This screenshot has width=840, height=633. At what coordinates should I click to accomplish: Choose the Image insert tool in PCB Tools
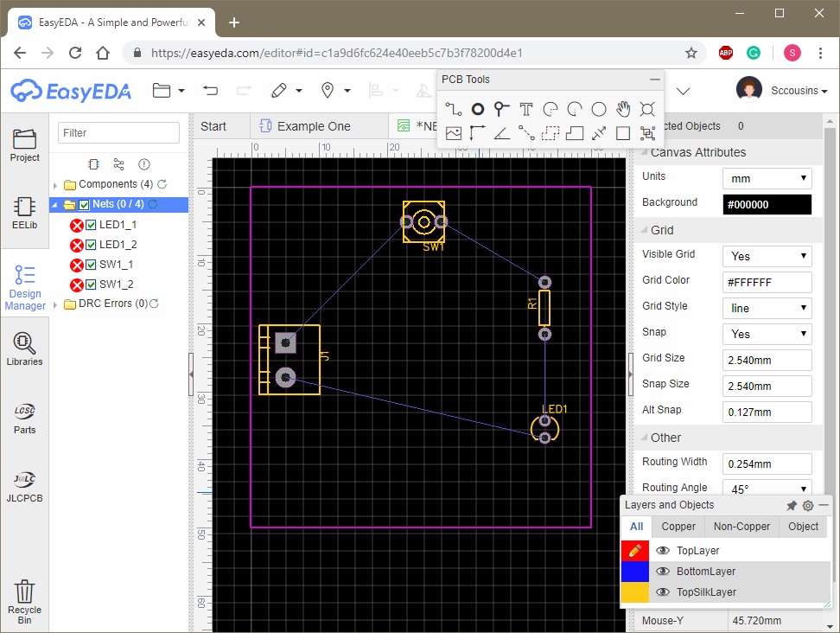click(x=454, y=133)
